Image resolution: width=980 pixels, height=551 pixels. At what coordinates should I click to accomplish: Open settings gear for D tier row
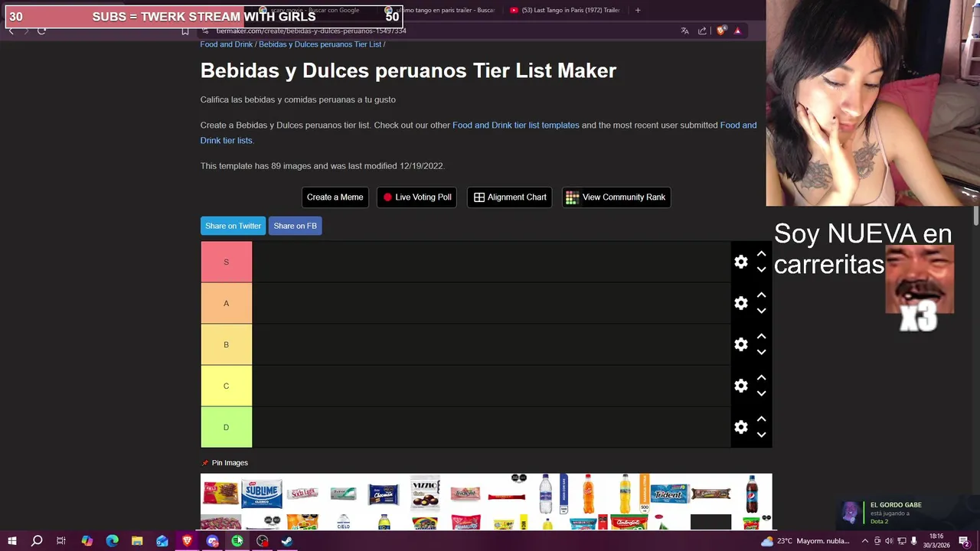(740, 427)
